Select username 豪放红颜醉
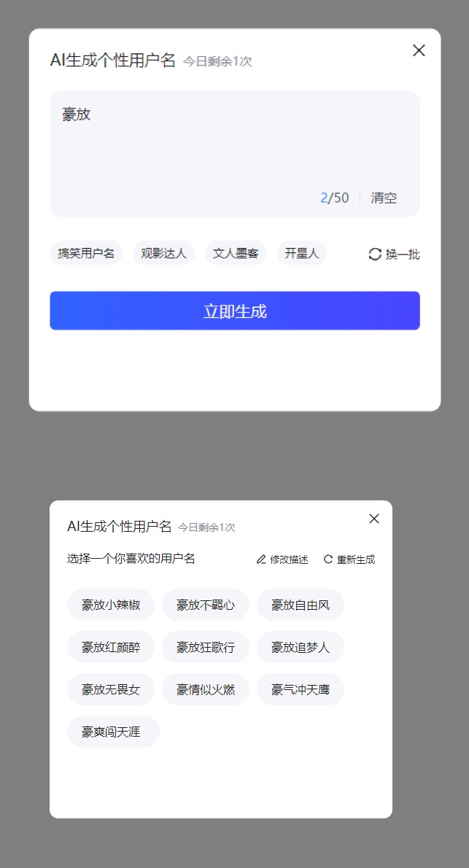Viewport: 469px width, 868px height. click(x=111, y=646)
